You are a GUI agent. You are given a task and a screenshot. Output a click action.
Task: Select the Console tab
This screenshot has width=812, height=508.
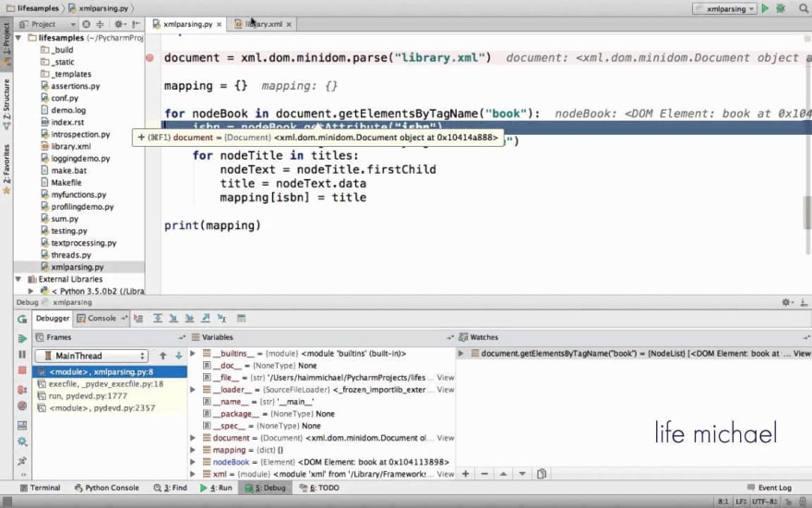point(101,319)
